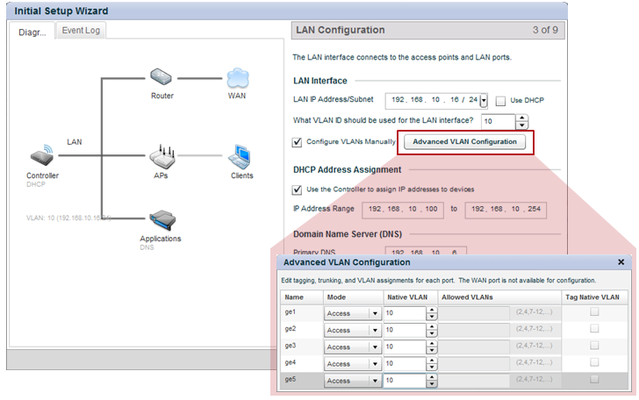Check Tag Native VLAN for ge1
The width and height of the screenshot is (639, 400).
pos(594,312)
